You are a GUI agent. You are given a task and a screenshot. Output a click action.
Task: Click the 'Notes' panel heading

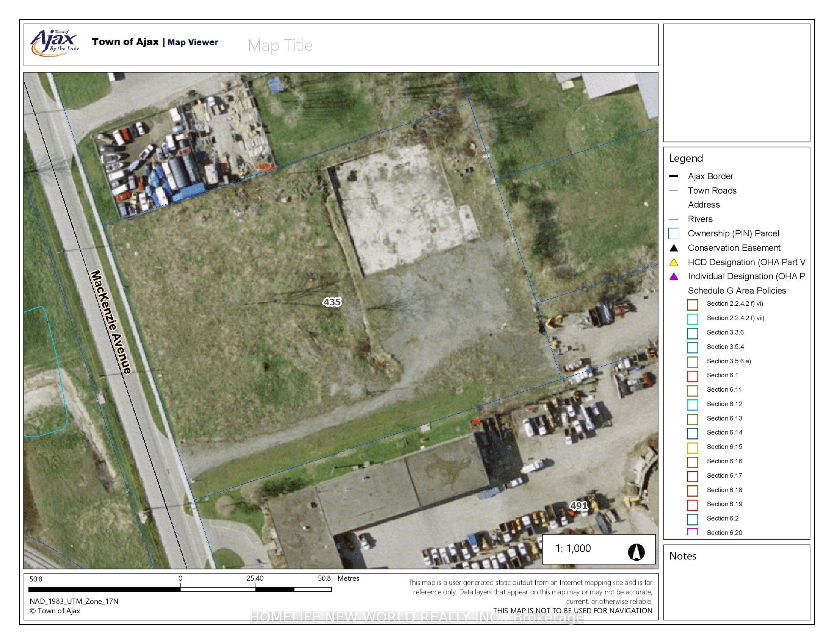[x=683, y=556]
